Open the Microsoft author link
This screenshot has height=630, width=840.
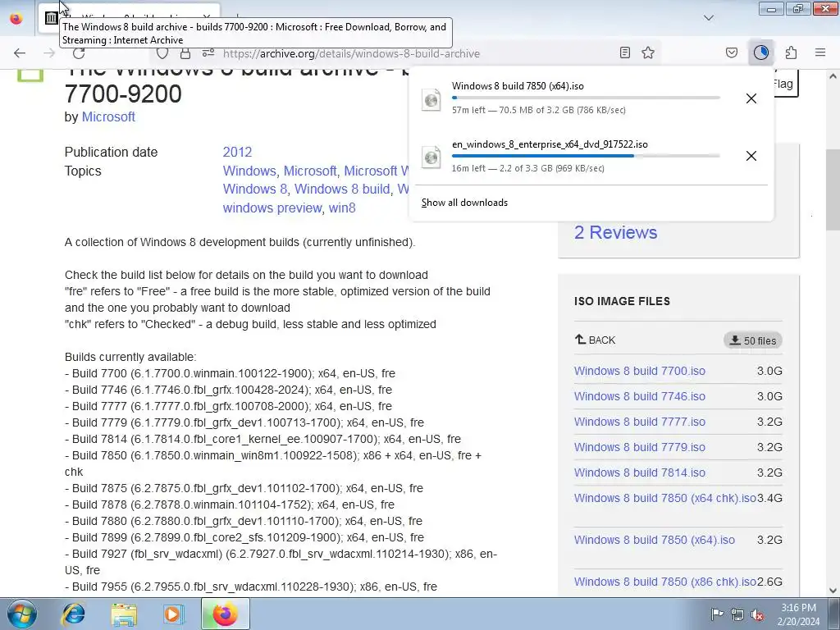pos(108,116)
